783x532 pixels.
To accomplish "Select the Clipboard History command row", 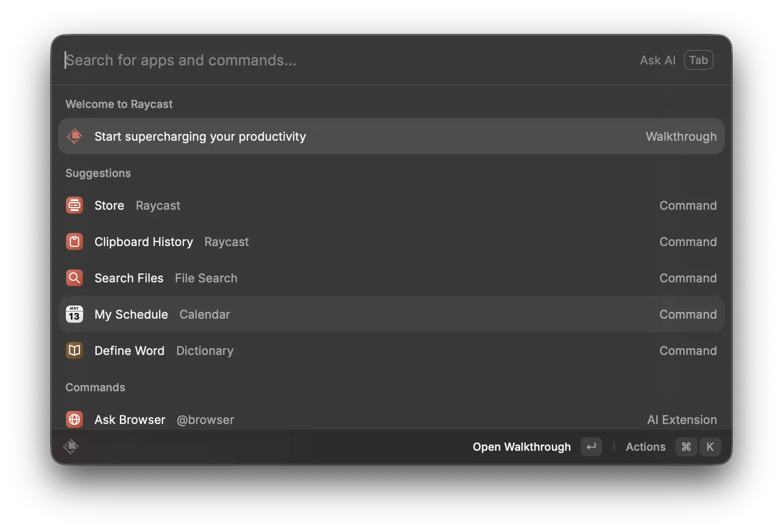I will (x=391, y=241).
